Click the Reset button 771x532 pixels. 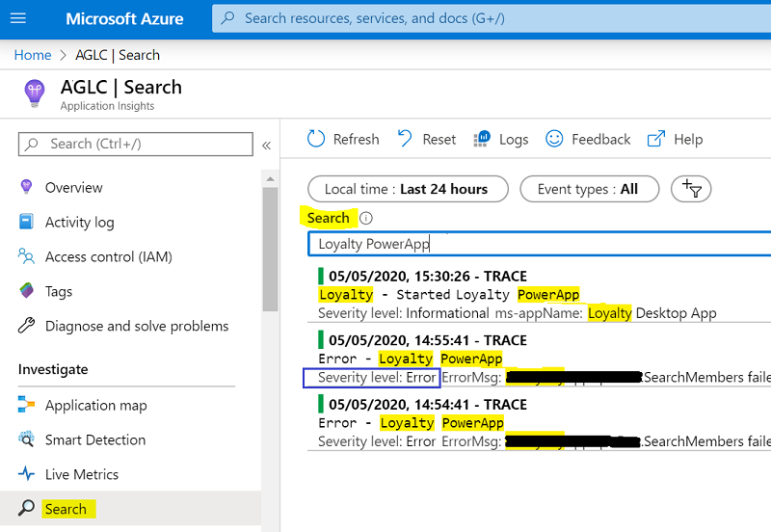(x=427, y=140)
